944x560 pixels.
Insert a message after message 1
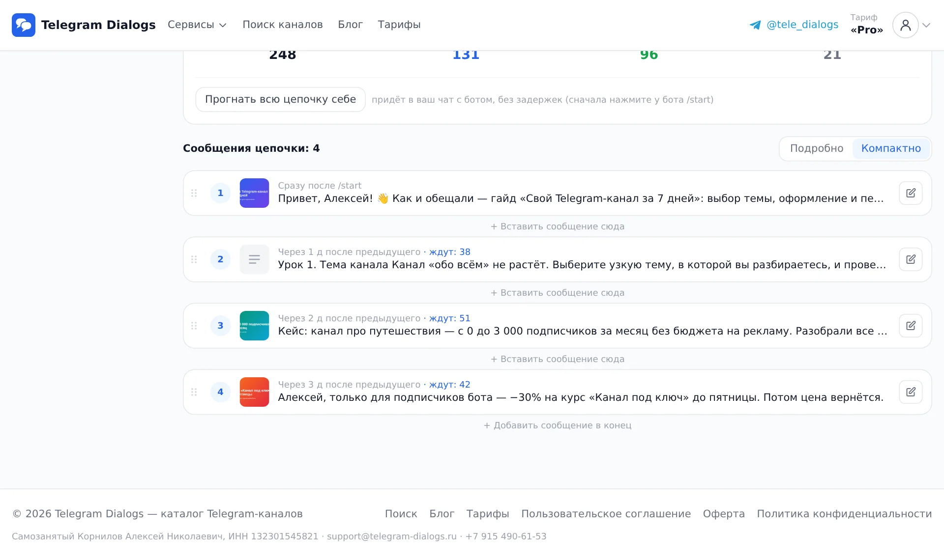558,226
